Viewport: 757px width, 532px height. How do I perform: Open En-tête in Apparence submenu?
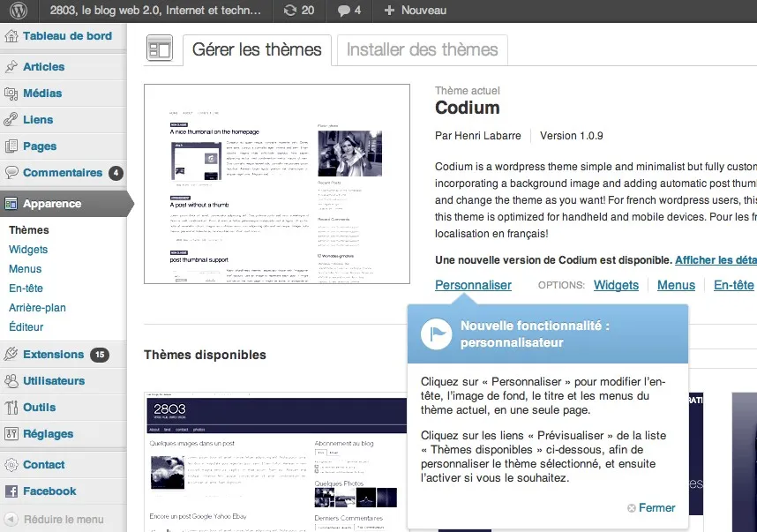tap(26, 288)
